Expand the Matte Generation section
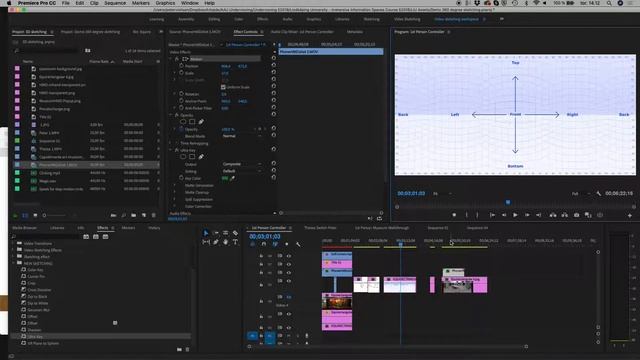The height and width of the screenshot is (360, 640). tap(175, 185)
